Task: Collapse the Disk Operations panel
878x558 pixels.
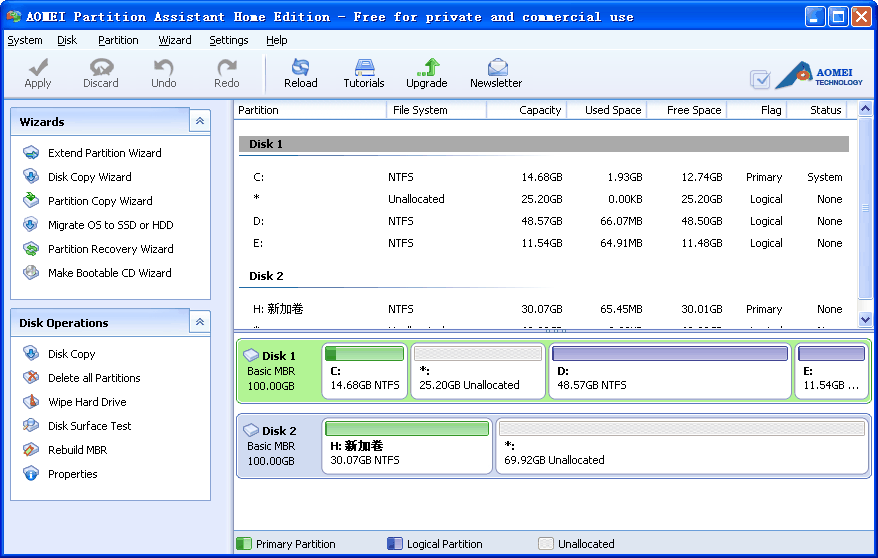Action: pos(200,322)
